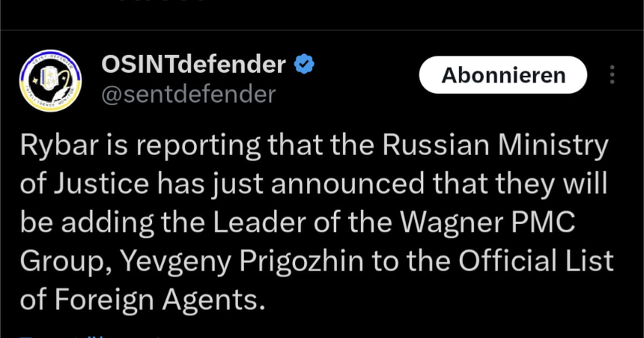Click the words "be adding" in the tweet
This screenshot has height=338, width=644.
[87, 223]
